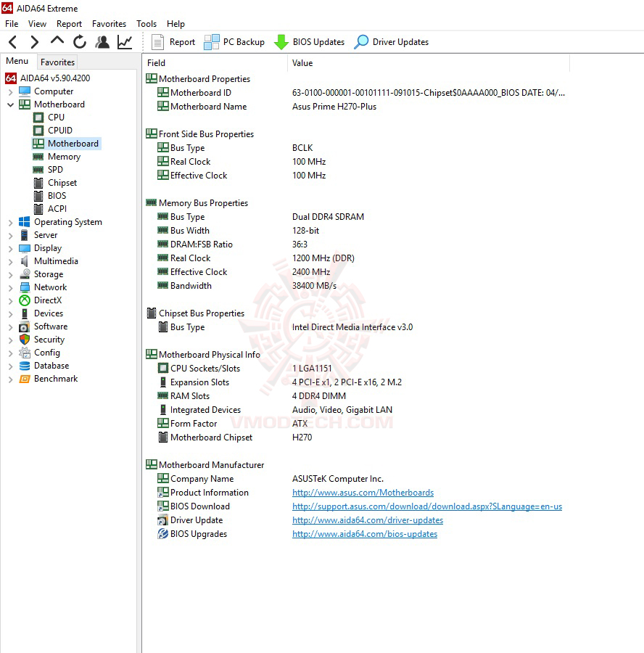Select the Bandwidth row
Image resolution: width=644 pixels, height=653 pixels.
[x=358, y=286]
